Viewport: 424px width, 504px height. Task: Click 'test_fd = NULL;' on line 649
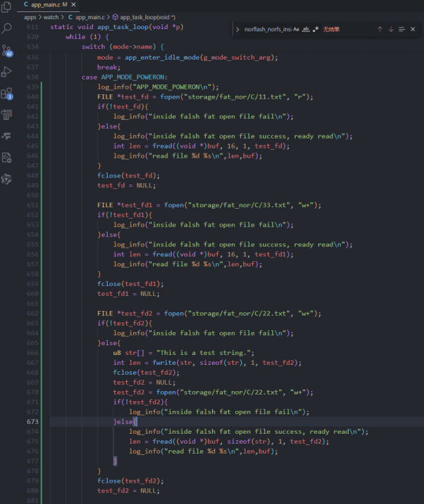coord(126,185)
